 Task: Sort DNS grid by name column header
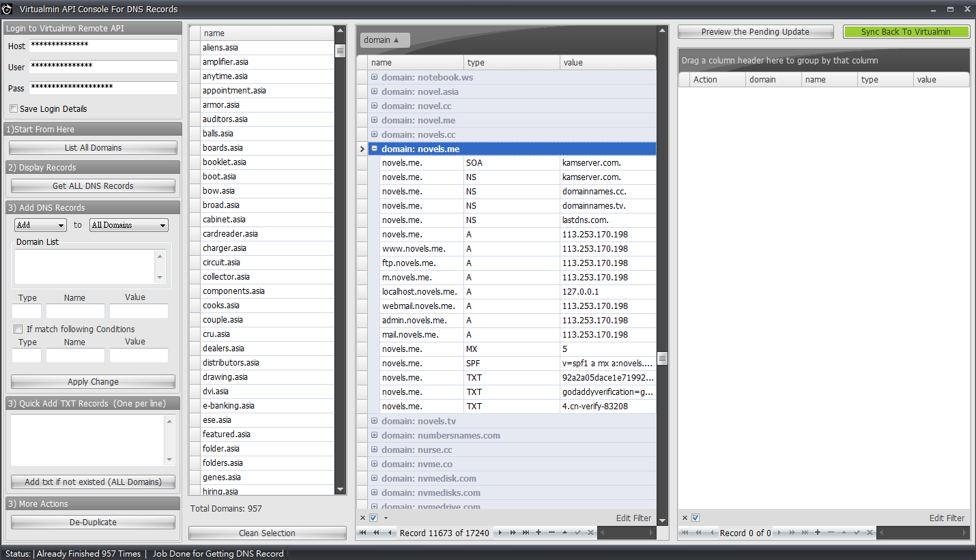click(x=416, y=62)
